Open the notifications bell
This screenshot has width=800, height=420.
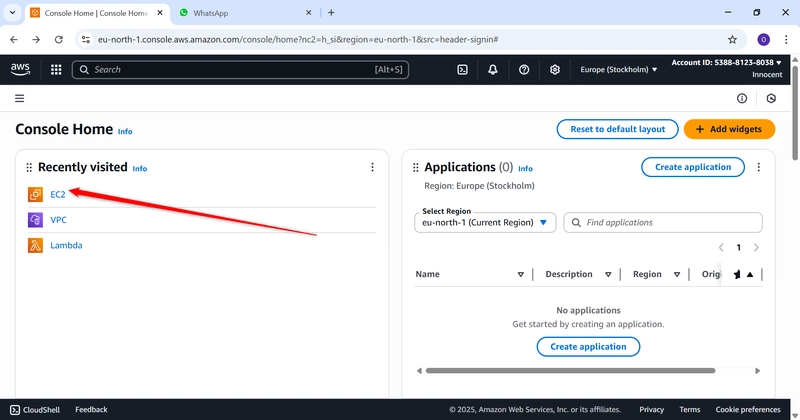(493, 69)
